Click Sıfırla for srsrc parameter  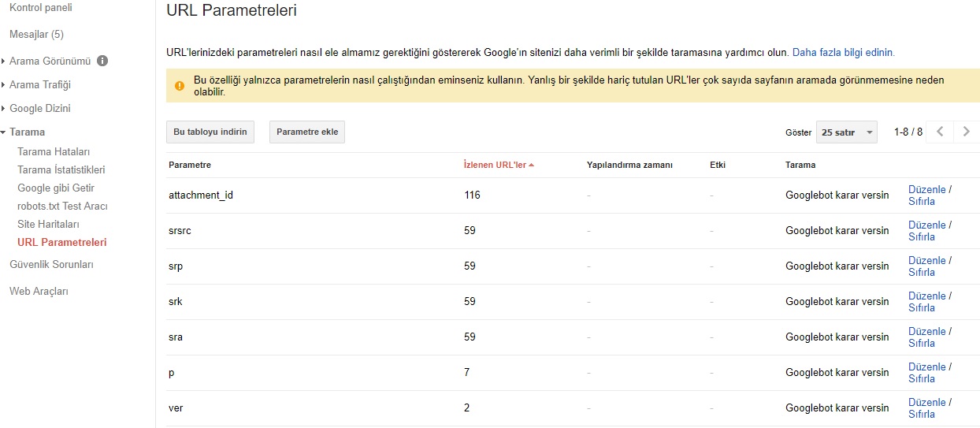tap(922, 236)
